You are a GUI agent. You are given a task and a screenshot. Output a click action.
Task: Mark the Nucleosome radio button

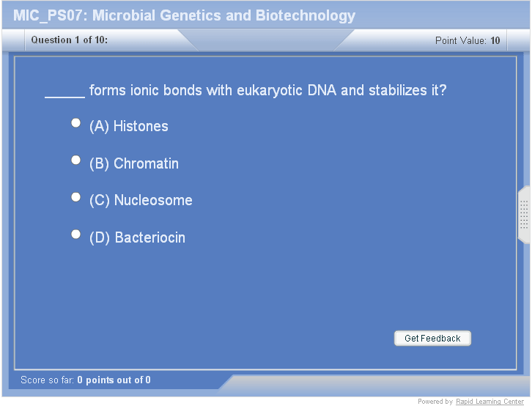75,197
